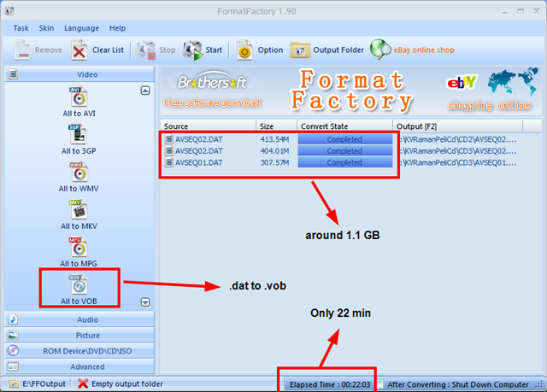
Task: Open the Task menu
Action: tap(21, 28)
